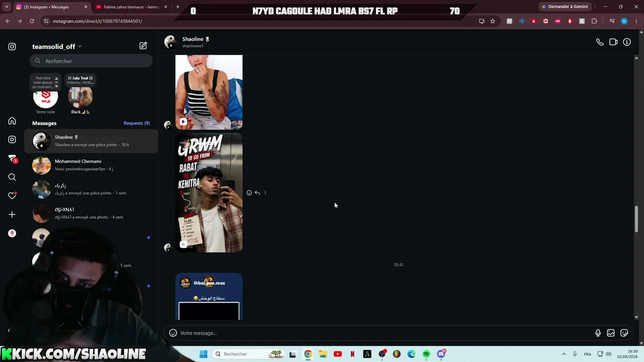Open Votre note profile bubble
Screen dimensions: 644x362
[x=45, y=98]
